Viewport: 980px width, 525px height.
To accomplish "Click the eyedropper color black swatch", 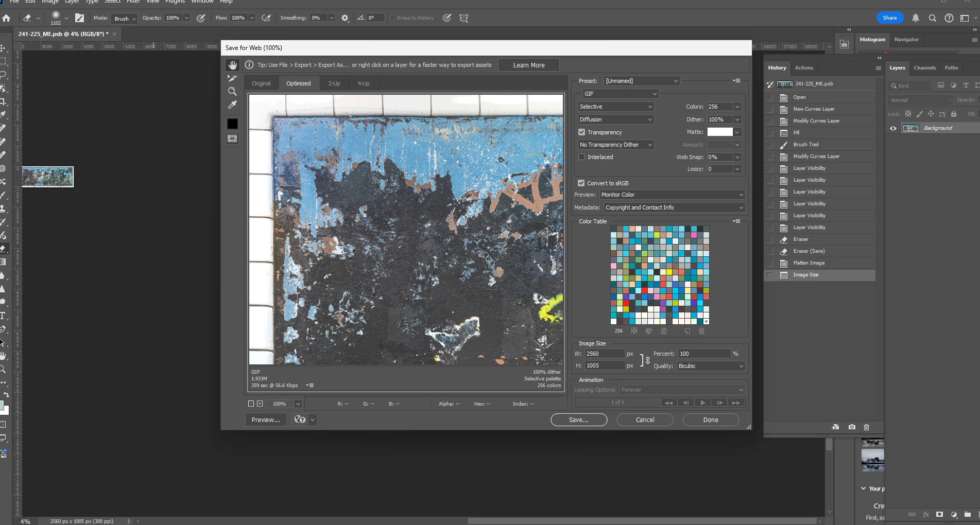I will (x=232, y=124).
